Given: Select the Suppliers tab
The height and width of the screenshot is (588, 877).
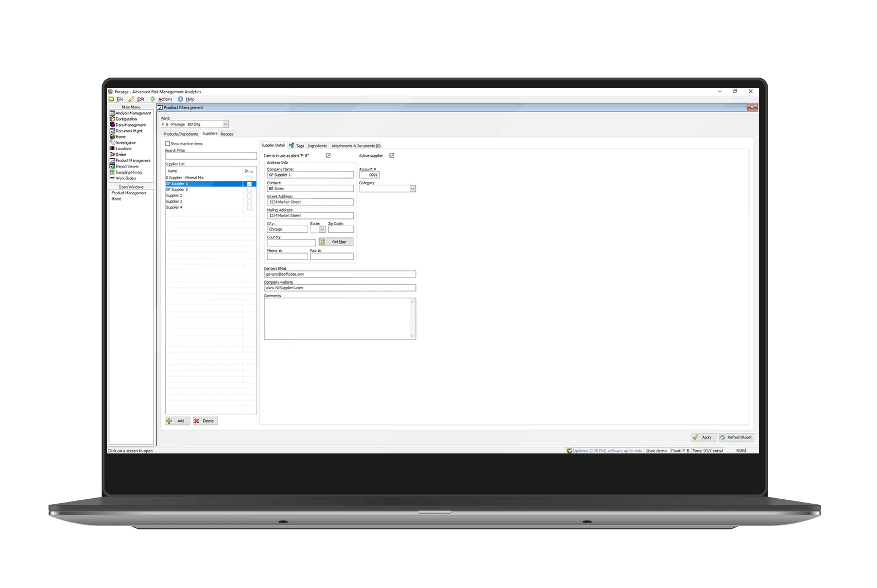Looking at the screenshot, I should [210, 133].
